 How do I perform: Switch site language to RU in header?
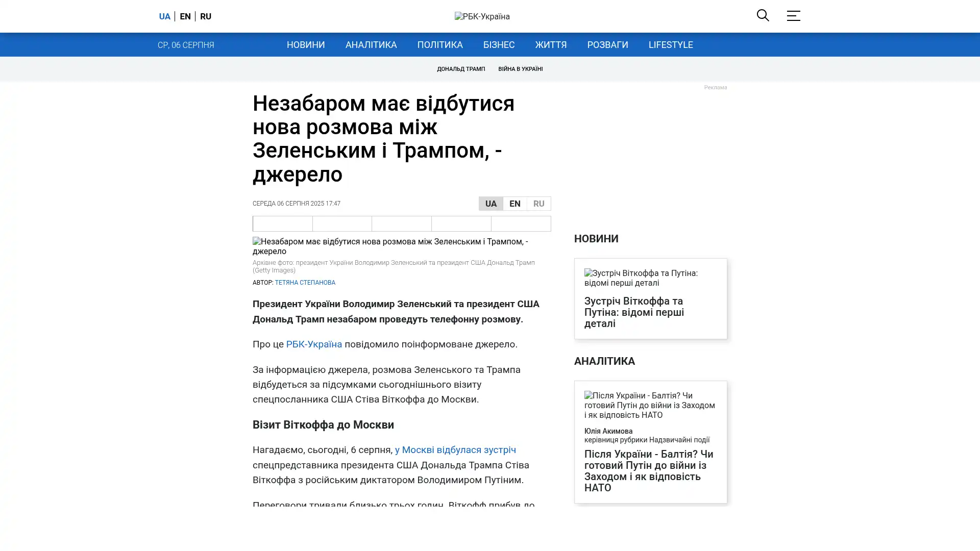(205, 16)
